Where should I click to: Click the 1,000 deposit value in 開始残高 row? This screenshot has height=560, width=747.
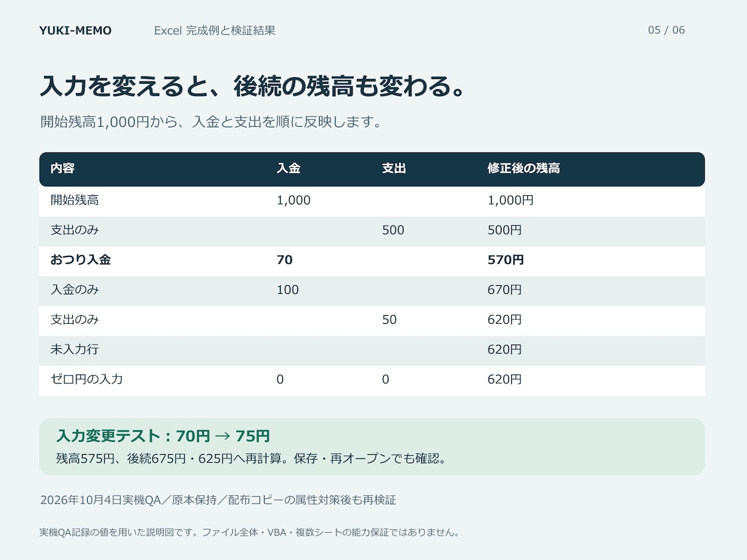click(293, 200)
